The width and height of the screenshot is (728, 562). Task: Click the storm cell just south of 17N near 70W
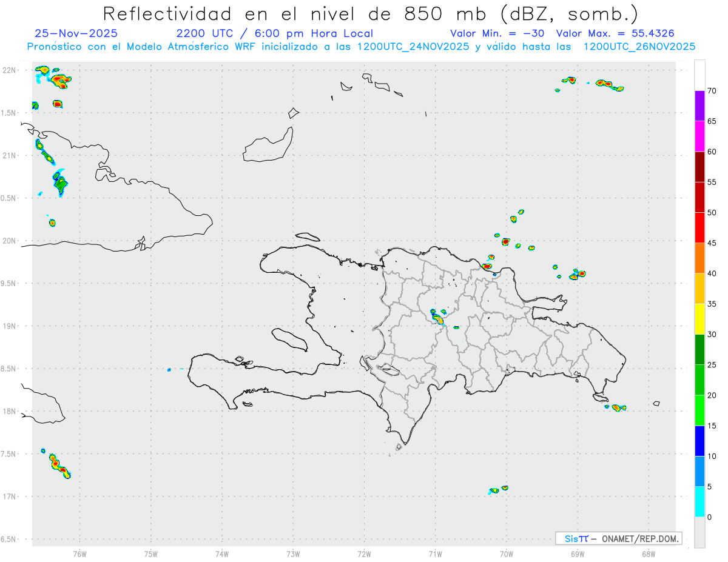pos(497,489)
